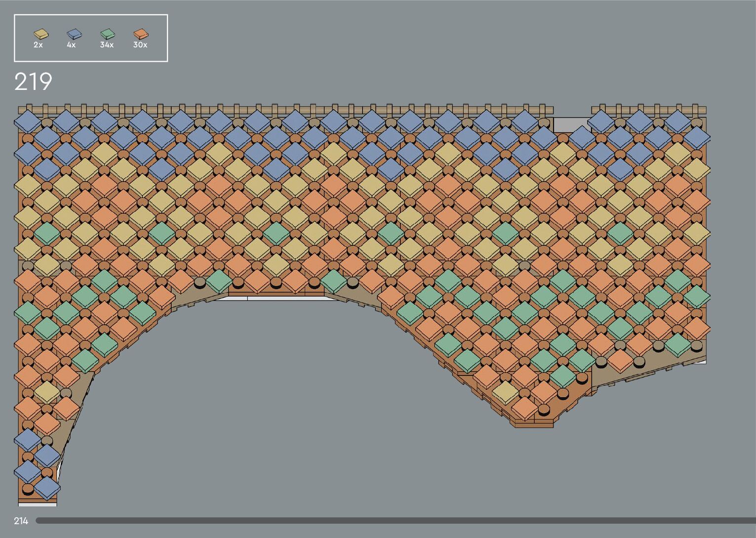Click the white strip under the arch top
The height and width of the screenshot is (538, 756).
point(277,298)
